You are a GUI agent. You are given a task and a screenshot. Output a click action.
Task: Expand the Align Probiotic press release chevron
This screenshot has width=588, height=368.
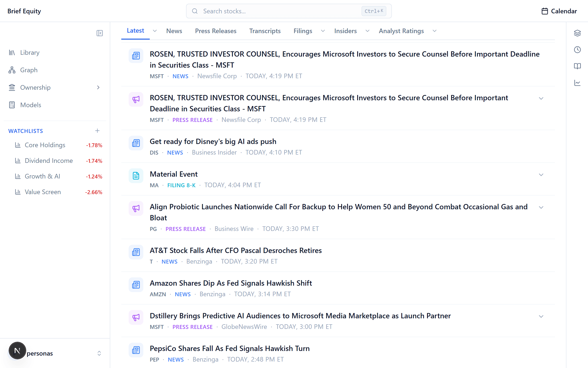(541, 208)
